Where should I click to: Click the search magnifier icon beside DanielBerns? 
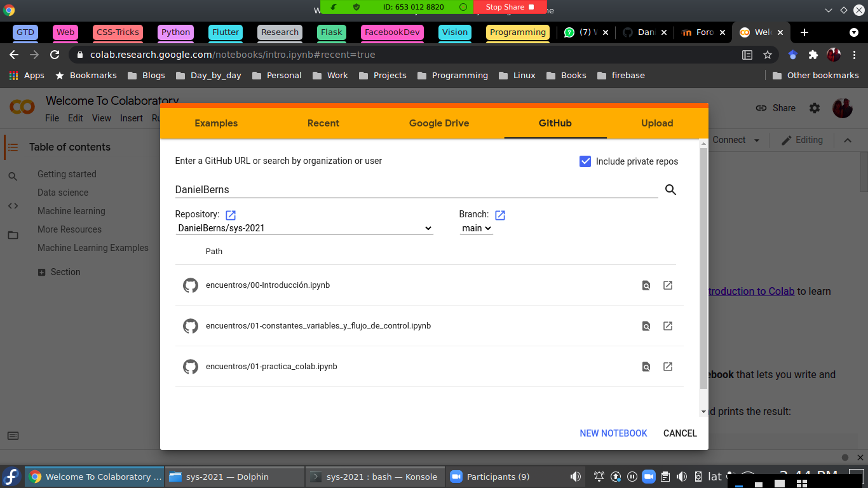670,189
